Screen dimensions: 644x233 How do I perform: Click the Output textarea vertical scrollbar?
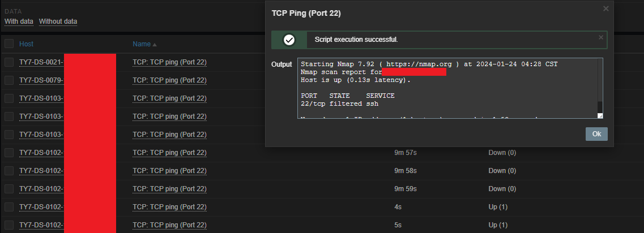click(x=600, y=85)
